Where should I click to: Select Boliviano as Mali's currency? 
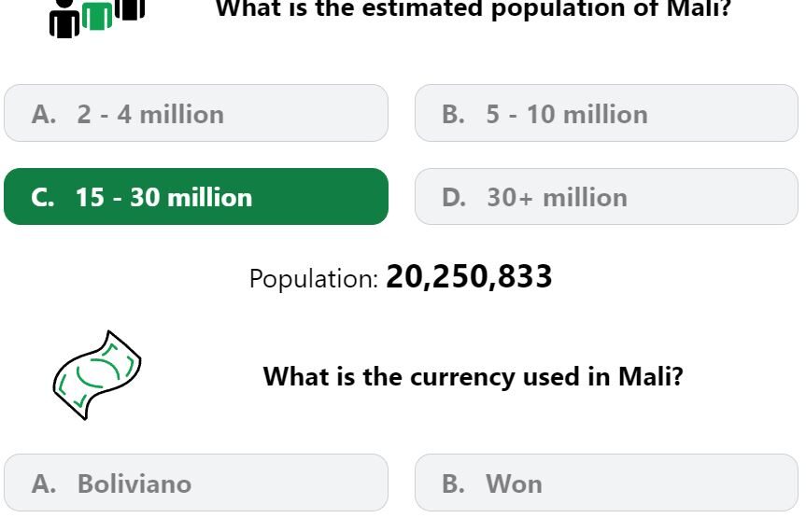coord(196,483)
